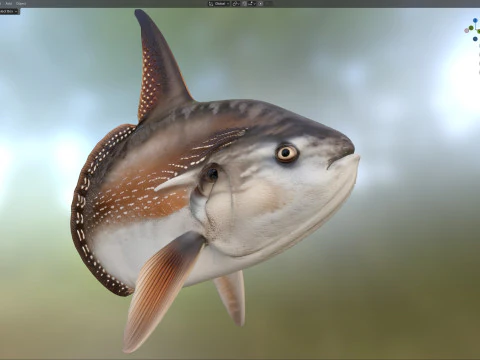The image size is (480, 360).
Task: Open the Add menu in viewport header
Action: point(8,4)
